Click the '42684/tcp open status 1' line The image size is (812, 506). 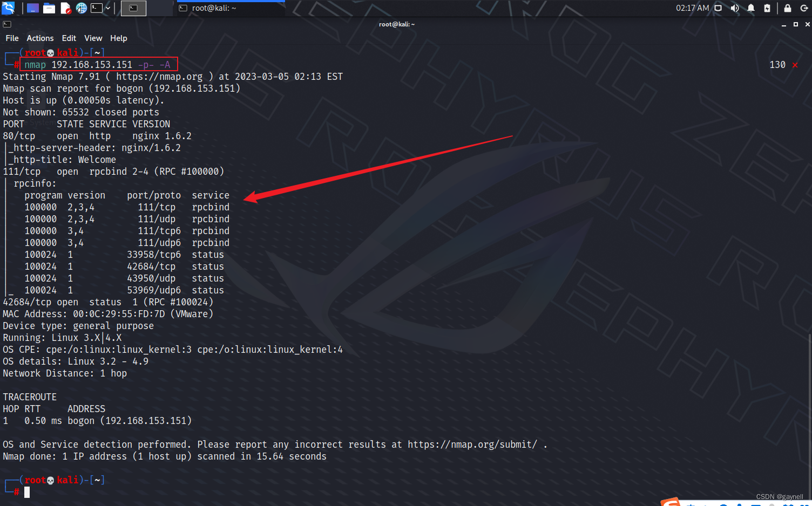(x=108, y=302)
